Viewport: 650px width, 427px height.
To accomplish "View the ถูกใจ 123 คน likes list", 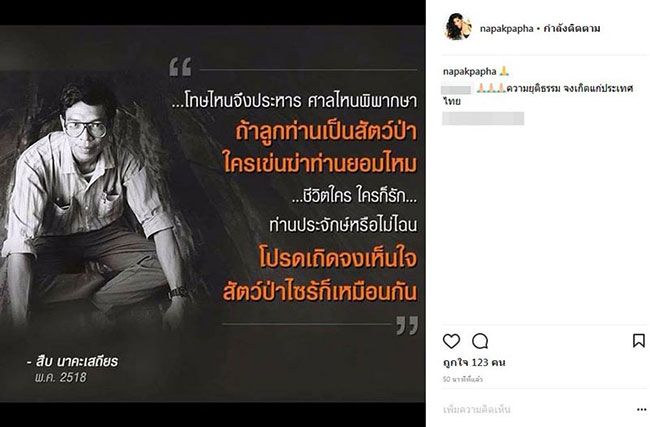I will click(474, 363).
